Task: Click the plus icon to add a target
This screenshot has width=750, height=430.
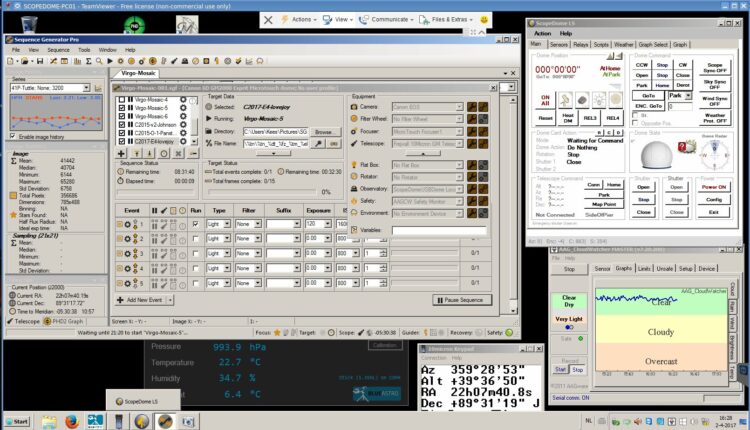Action: pyautogui.click(x=121, y=154)
